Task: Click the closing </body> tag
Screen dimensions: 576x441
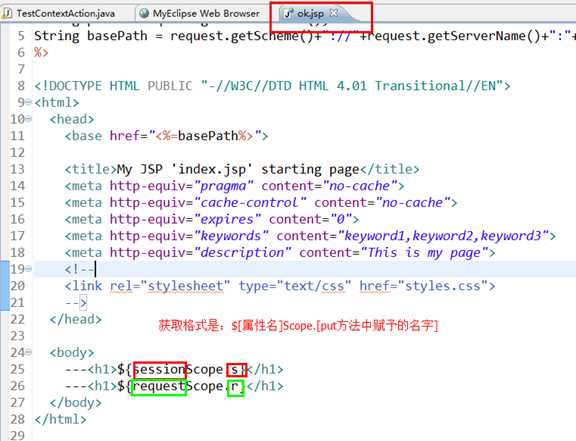Action: click(x=76, y=403)
